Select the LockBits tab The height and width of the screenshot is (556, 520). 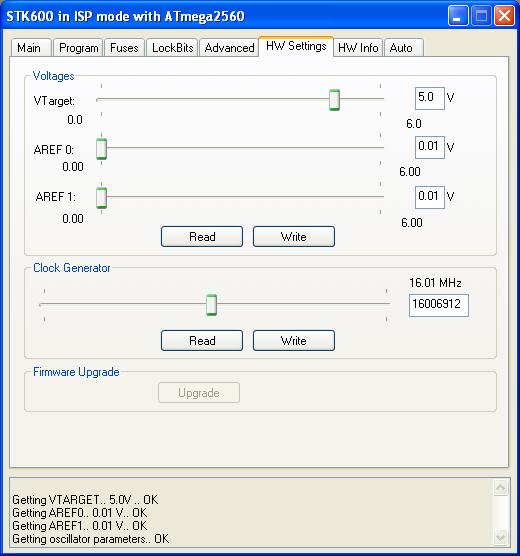172,48
